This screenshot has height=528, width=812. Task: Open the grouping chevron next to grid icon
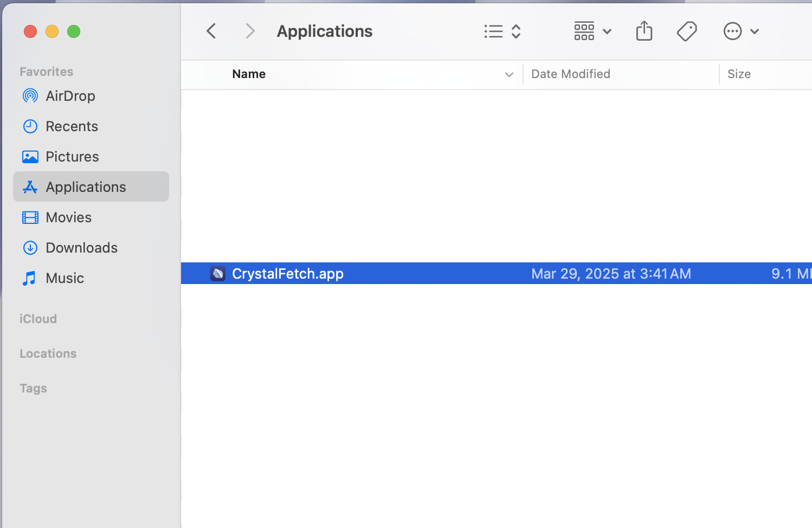click(x=608, y=31)
